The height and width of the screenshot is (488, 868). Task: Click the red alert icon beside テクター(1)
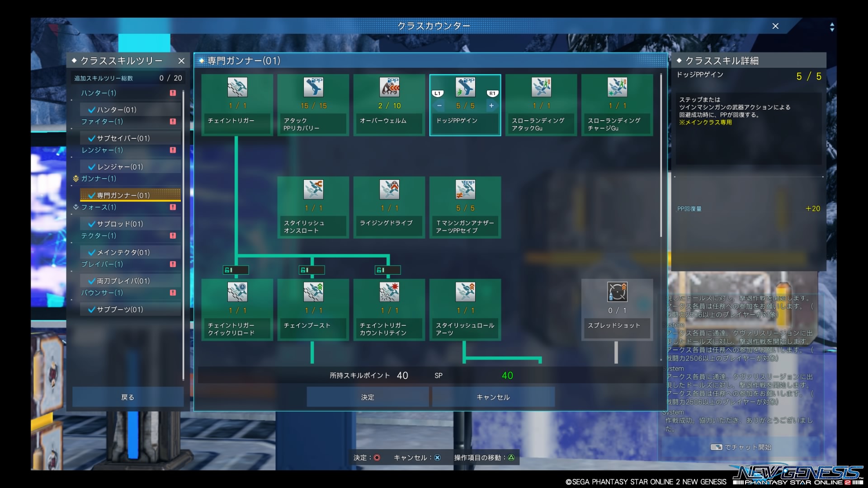173,235
